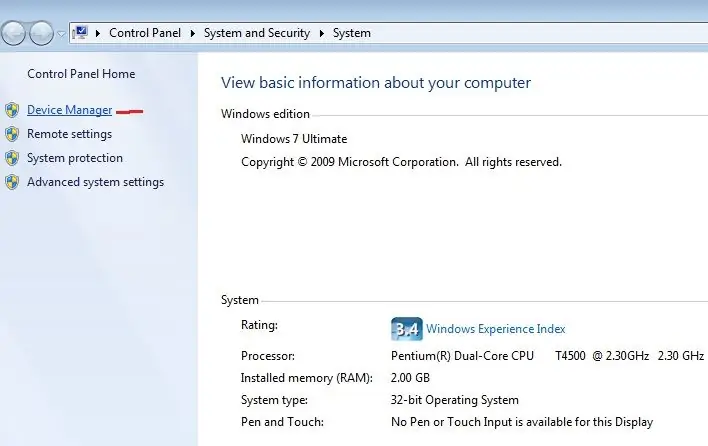Expand arrow after System and Security breadcrumb
The image size is (708, 446).
pos(321,33)
